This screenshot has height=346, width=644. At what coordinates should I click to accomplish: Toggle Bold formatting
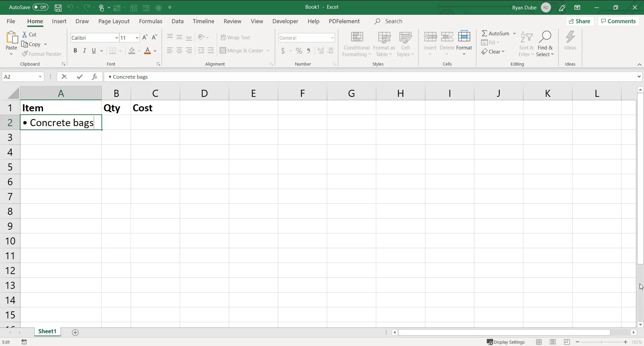pos(75,51)
